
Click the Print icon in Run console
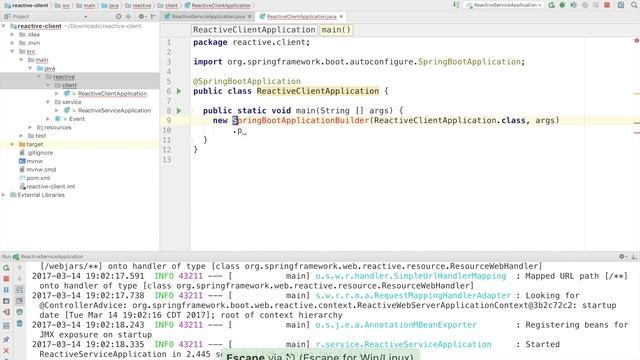(19, 312)
